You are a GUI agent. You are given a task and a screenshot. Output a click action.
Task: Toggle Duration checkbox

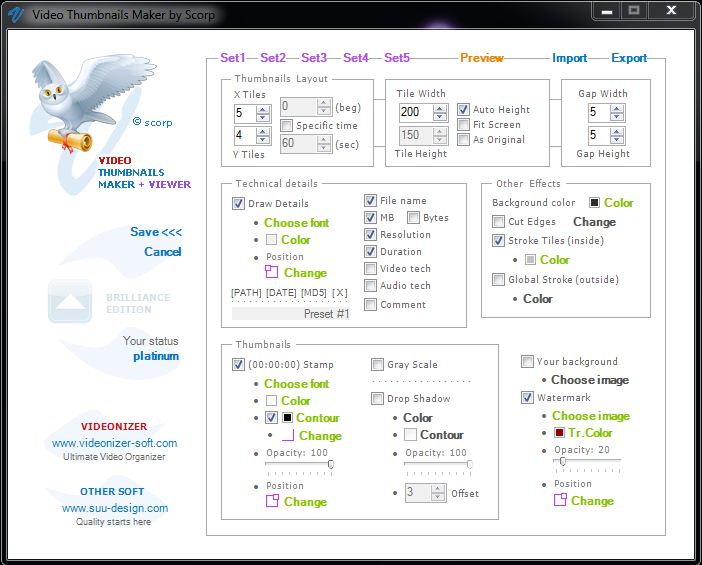click(x=370, y=251)
